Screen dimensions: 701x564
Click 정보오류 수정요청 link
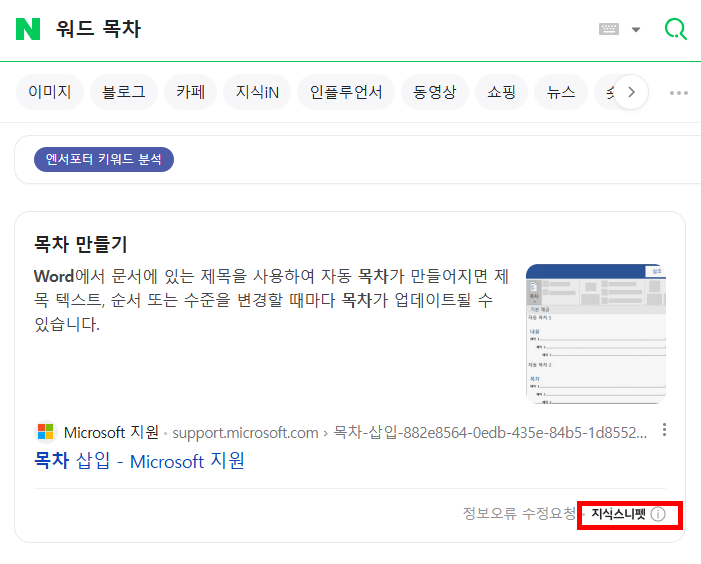(519, 513)
